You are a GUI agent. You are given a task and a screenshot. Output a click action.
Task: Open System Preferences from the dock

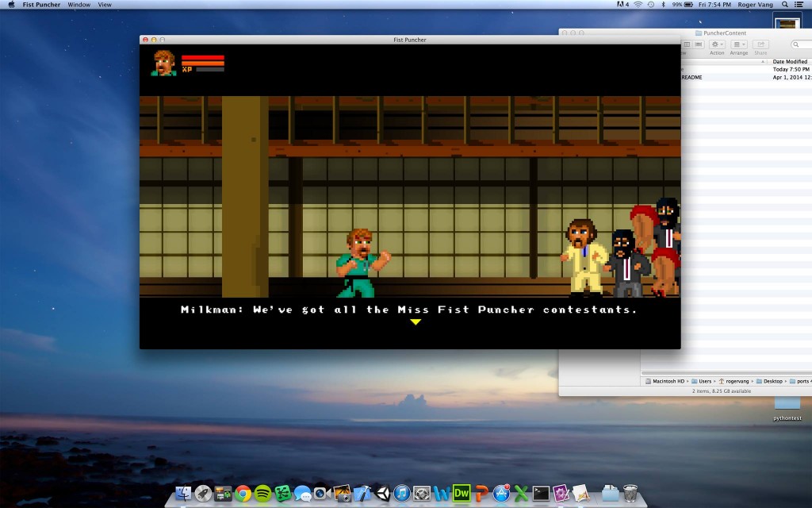click(422, 493)
